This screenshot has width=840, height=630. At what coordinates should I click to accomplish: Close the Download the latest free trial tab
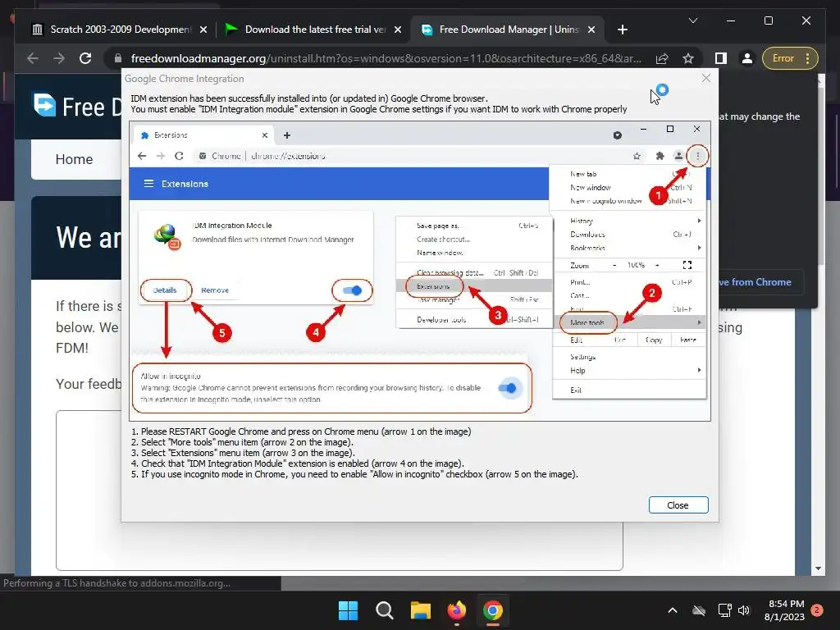[x=398, y=30]
